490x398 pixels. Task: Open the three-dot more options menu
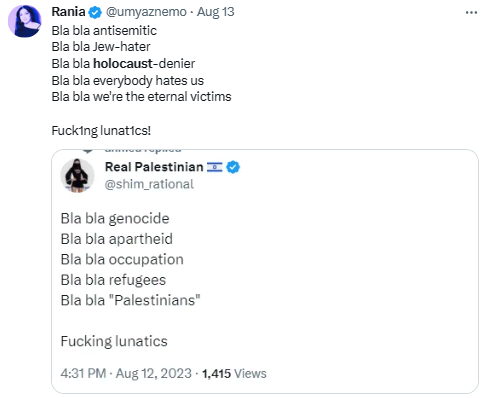pyautogui.click(x=471, y=13)
